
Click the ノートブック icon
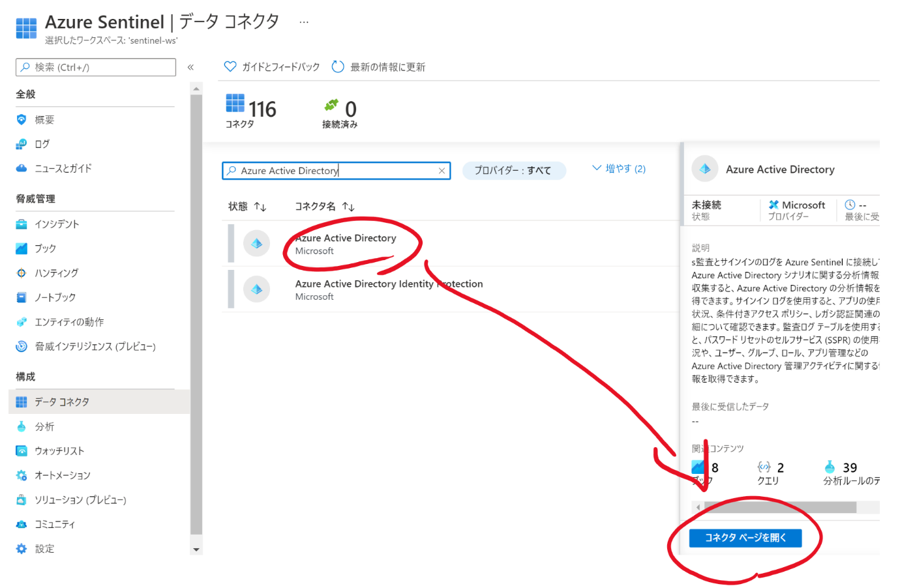[22, 297]
